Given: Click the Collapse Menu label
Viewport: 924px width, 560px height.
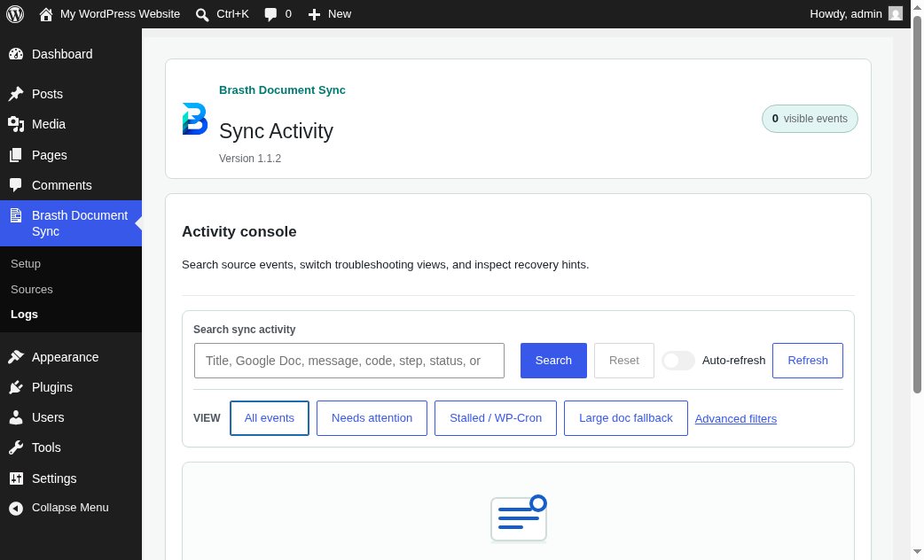Looking at the screenshot, I should 70,508.
